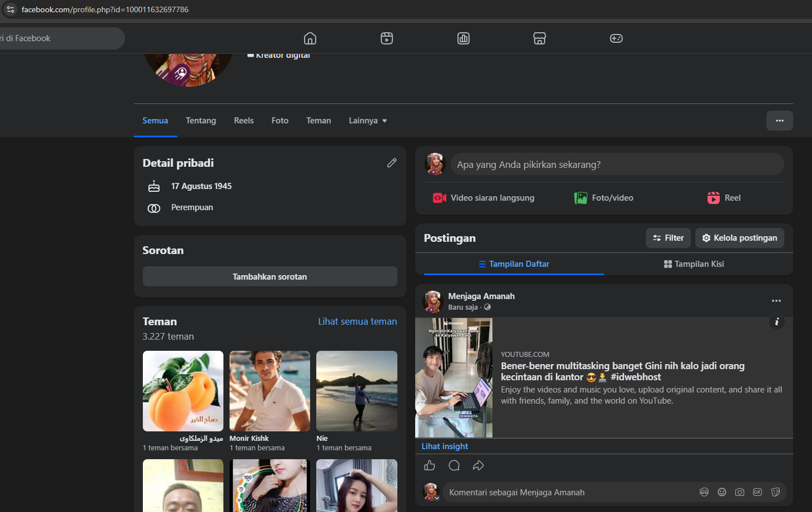Go to Facebook Home feed icon
Image resolution: width=812 pixels, height=512 pixels.
pos(310,38)
